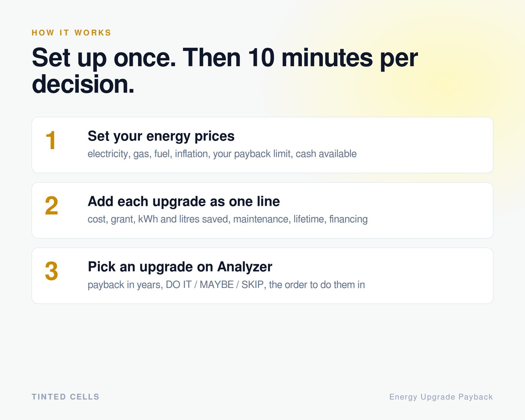This screenshot has width=525, height=420.
Task: Select the 'Set your energy prices' heading
Action: click(x=161, y=136)
